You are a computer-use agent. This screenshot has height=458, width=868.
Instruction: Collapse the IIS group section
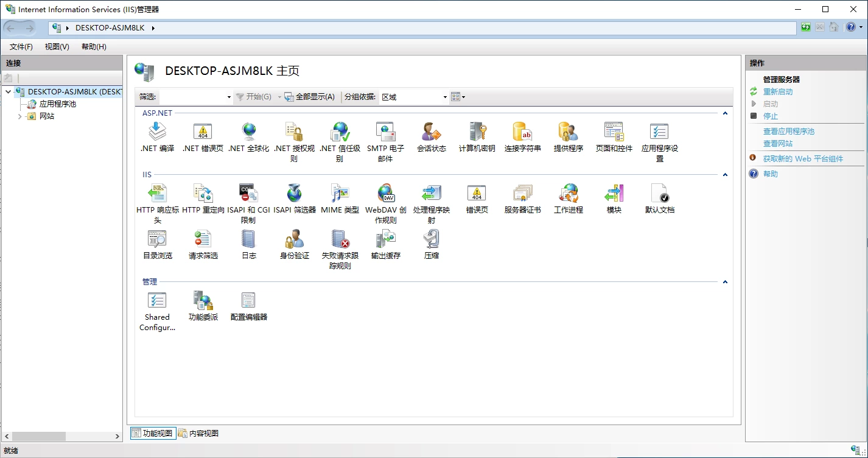click(725, 175)
